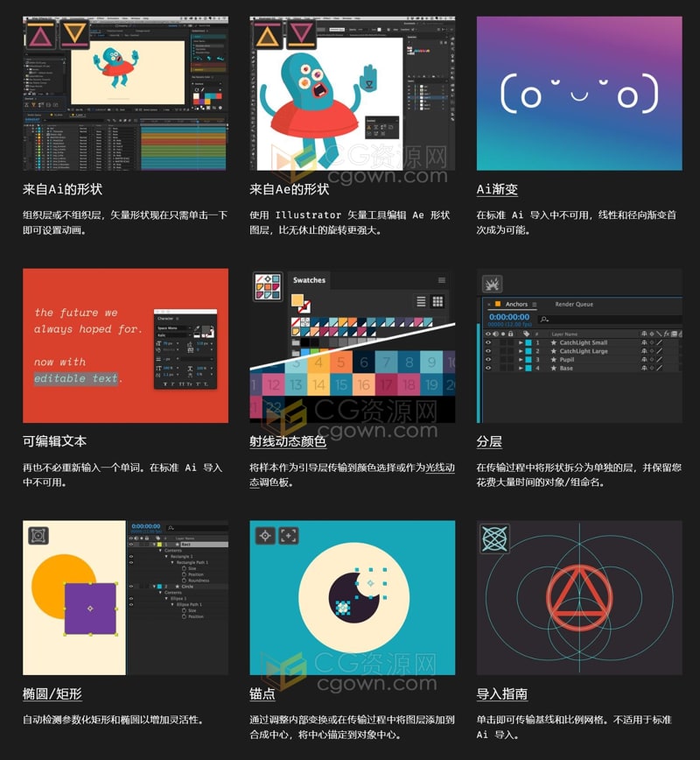Collapse the Rect layer's Contents group
The width and height of the screenshot is (700, 760).
pos(161,550)
